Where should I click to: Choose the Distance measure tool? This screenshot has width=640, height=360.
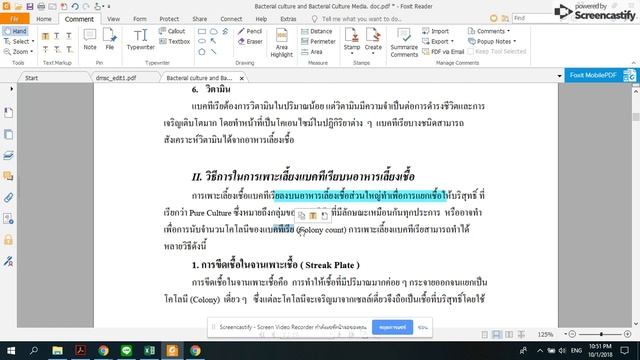(316, 31)
